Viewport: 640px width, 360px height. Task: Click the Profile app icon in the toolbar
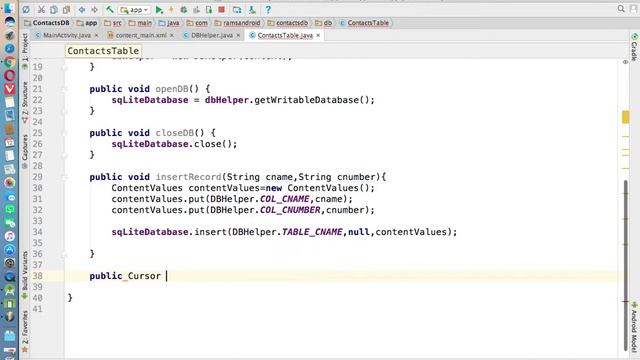[x=196, y=9]
